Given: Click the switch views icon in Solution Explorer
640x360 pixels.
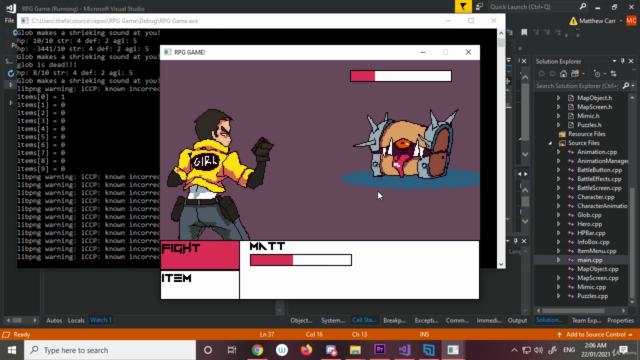Looking at the screenshot, I should tap(575, 74).
